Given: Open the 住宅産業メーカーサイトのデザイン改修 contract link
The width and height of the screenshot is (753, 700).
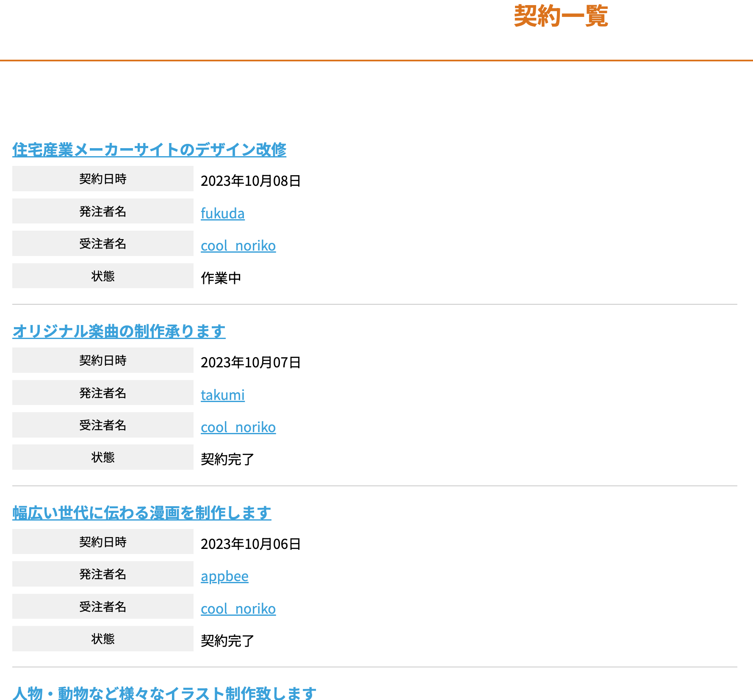Looking at the screenshot, I should (x=149, y=150).
